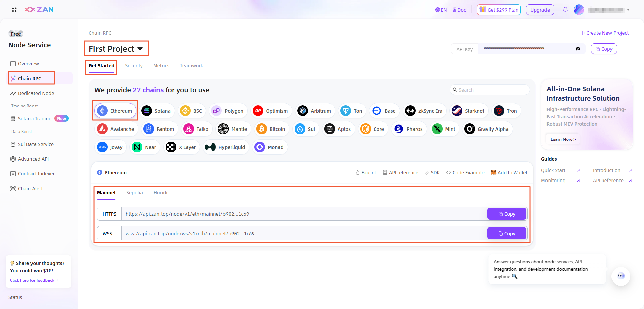Select the Arbitrum chain
The image size is (644, 309).
315,111
